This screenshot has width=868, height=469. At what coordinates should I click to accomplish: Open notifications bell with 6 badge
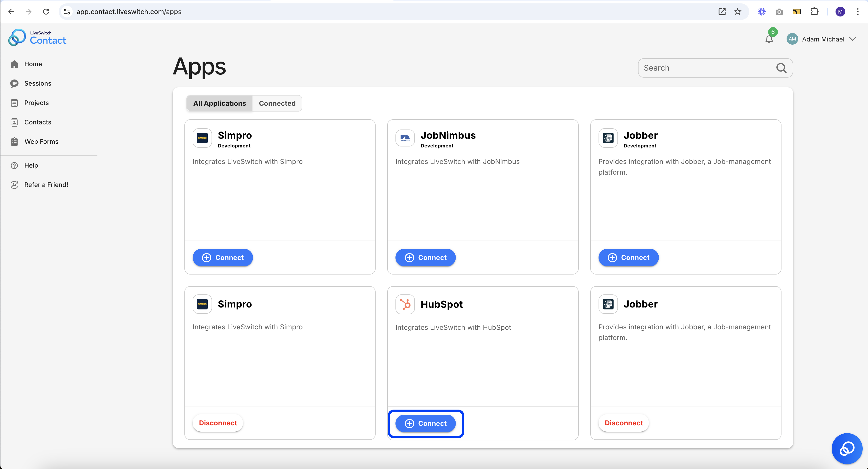coord(769,39)
